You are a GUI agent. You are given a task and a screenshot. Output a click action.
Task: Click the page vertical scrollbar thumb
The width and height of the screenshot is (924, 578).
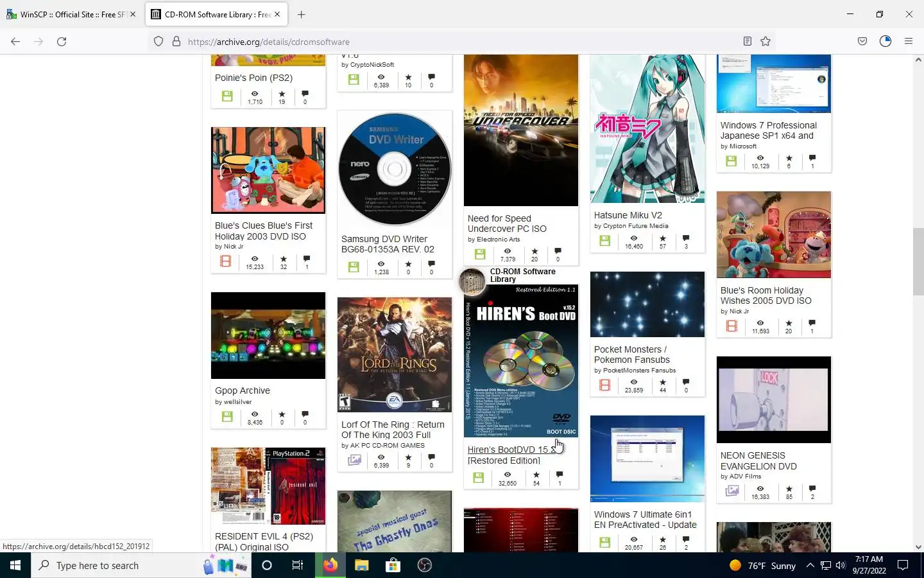[x=918, y=261]
